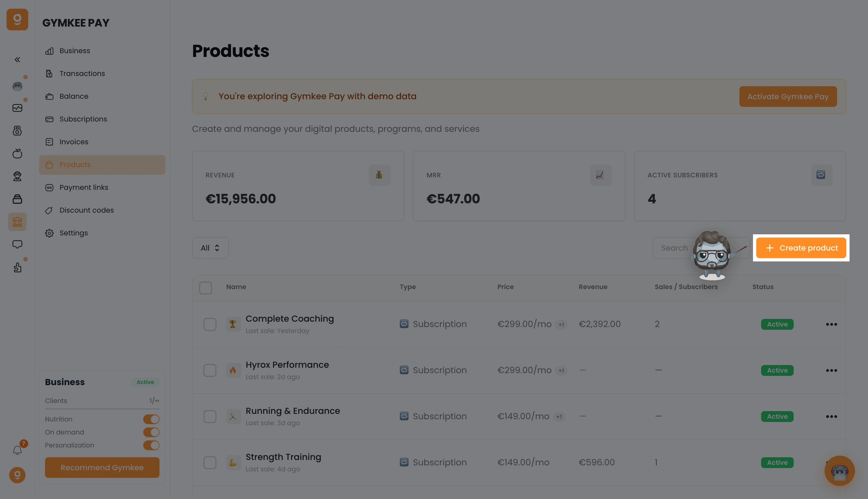Expand +1 prices for Running & Endurance

point(559,417)
